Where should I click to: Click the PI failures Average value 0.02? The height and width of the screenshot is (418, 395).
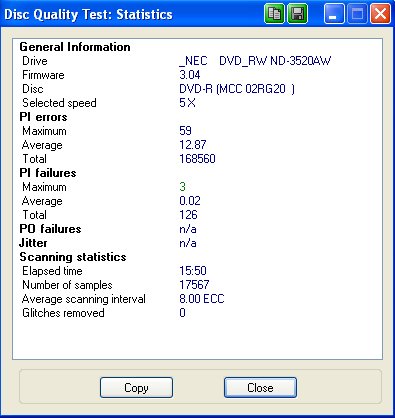click(x=190, y=201)
